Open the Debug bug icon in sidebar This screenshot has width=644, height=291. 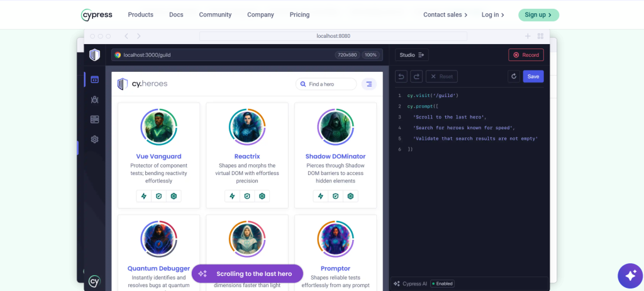tap(94, 100)
